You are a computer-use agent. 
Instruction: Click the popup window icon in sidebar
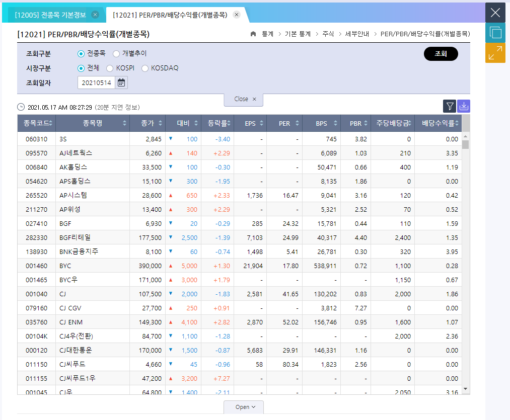[495, 33]
